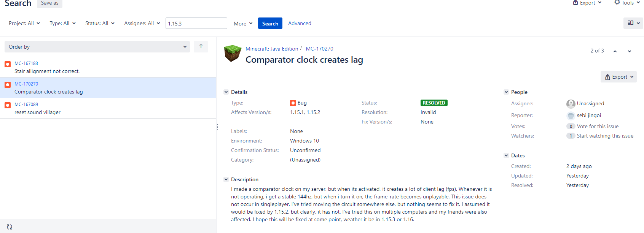This screenshot has height=233, width=644.
Task: Go to next issue with down arrow
Action: (630, 51)
